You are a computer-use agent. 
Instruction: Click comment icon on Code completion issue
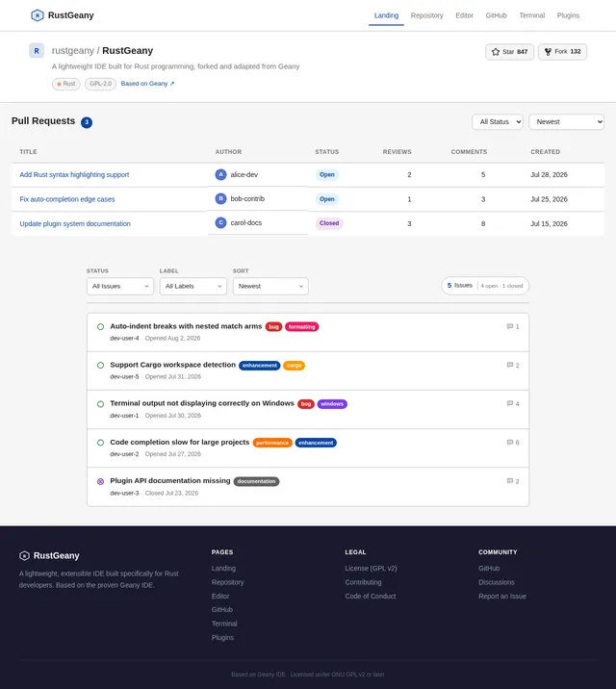pos(510,442)
